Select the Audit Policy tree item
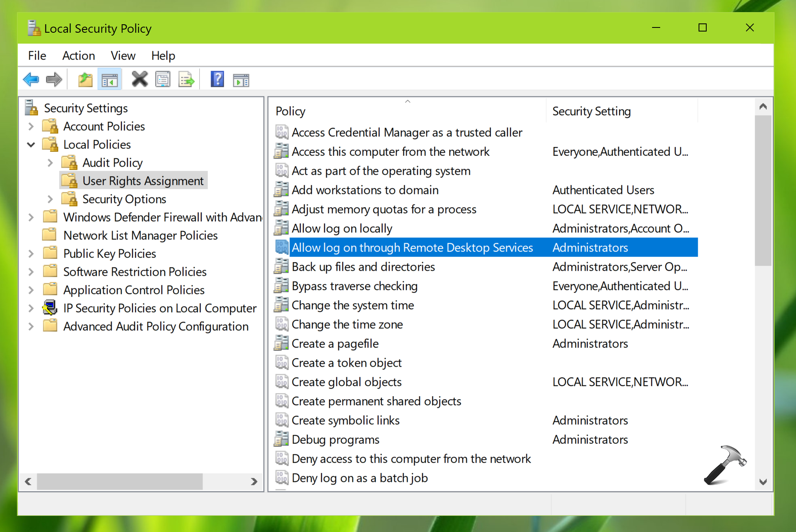The image size is (796, 532). coord(112,163)
